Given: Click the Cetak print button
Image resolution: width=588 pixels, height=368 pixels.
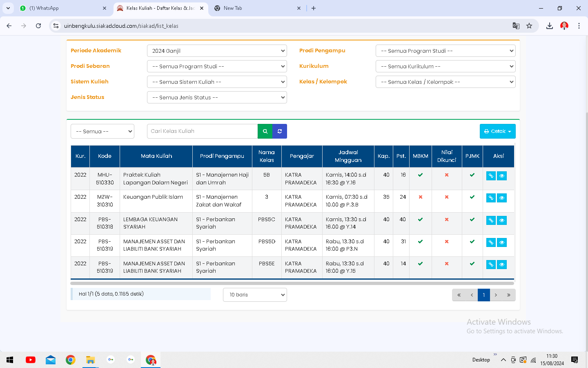Looking at the screenshot, I should pos(497,131).
